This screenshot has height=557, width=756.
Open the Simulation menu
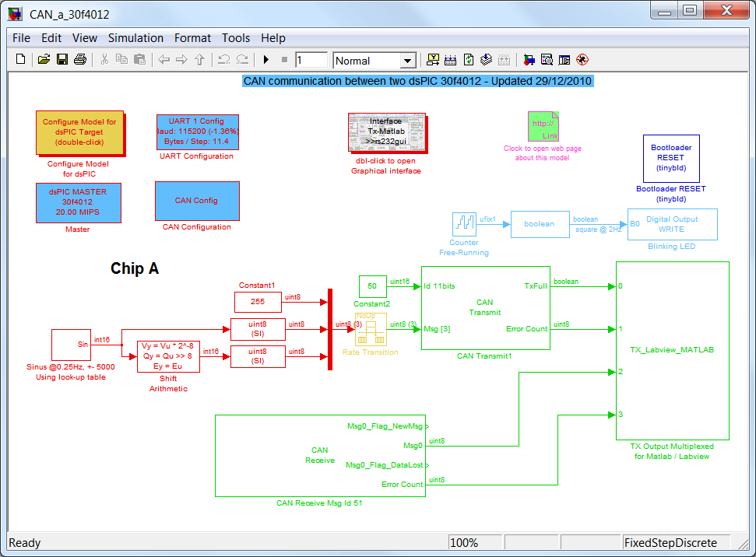coord(135,38)
